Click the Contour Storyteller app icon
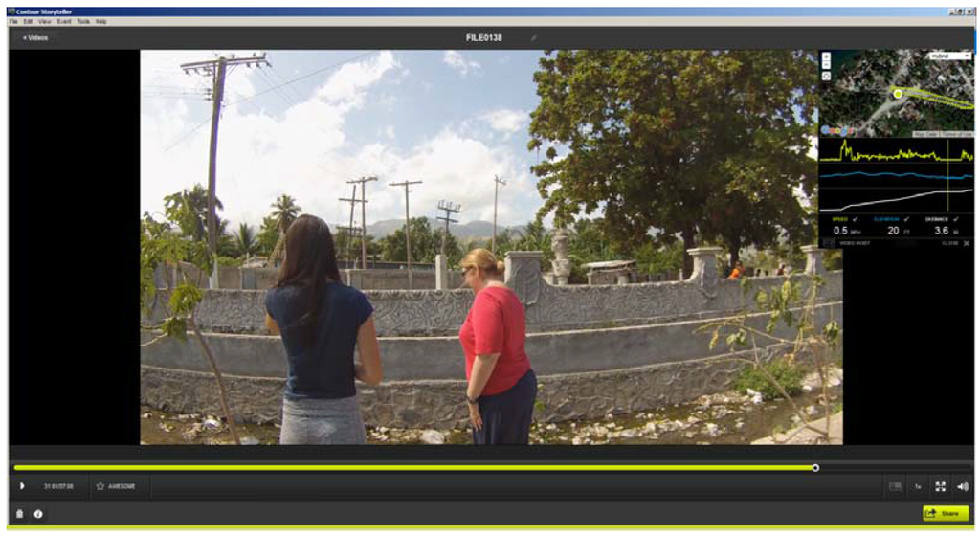Image resolution: width=980 pixels, height=536 pixels. click(x=11, y=11)
